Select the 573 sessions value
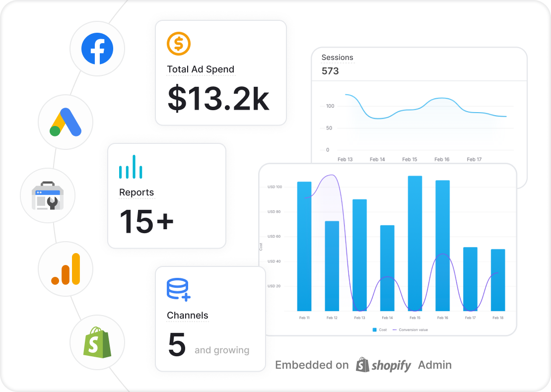This screenshot has width=551, height=392. 330,71
